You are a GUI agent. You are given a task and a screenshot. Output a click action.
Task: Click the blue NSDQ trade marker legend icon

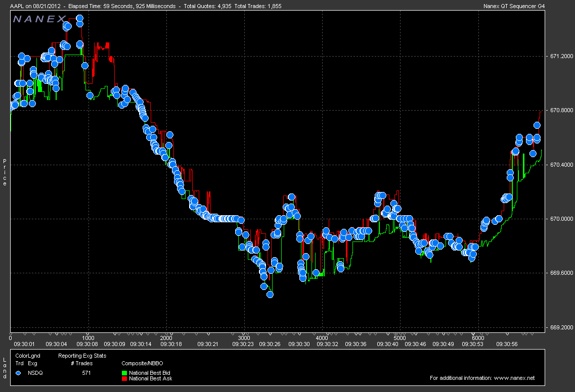[18, 373]
